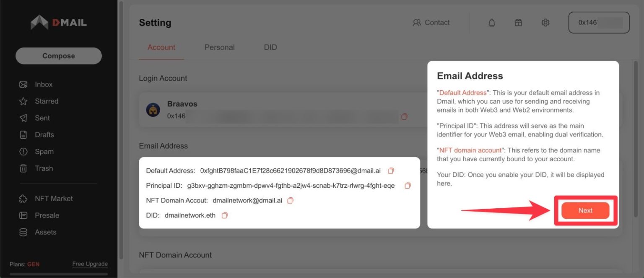Open the Compose window

[x=58, y=55]
